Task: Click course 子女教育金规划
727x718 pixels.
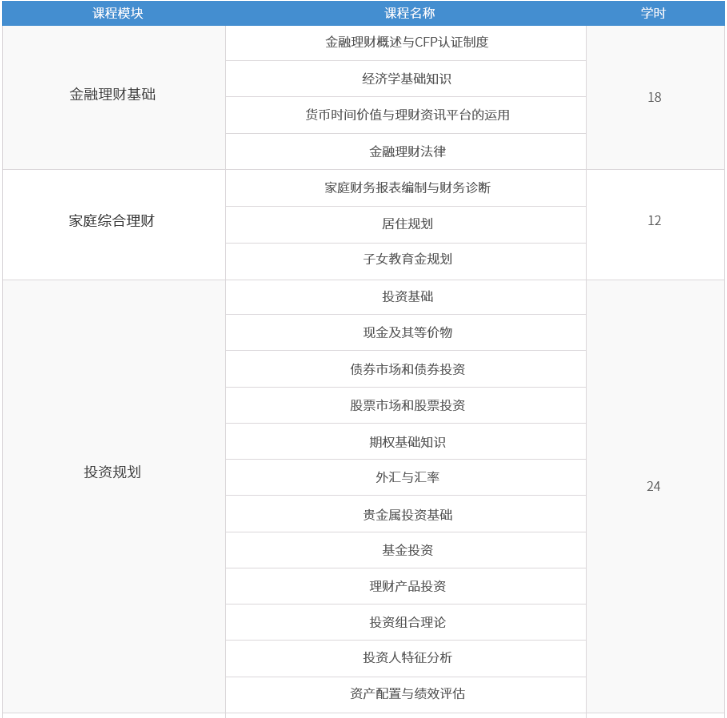Action: point(407,259)
